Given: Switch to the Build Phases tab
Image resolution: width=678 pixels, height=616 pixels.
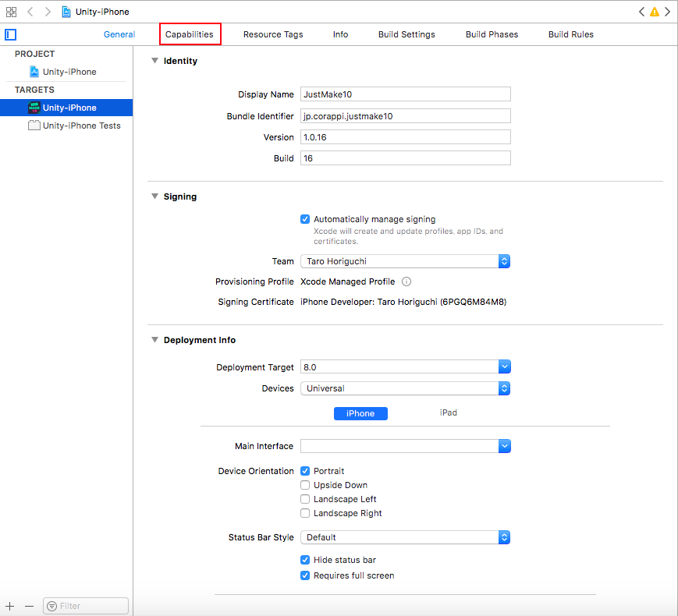Looking at the screenshot, I should [x=492, y=34].
